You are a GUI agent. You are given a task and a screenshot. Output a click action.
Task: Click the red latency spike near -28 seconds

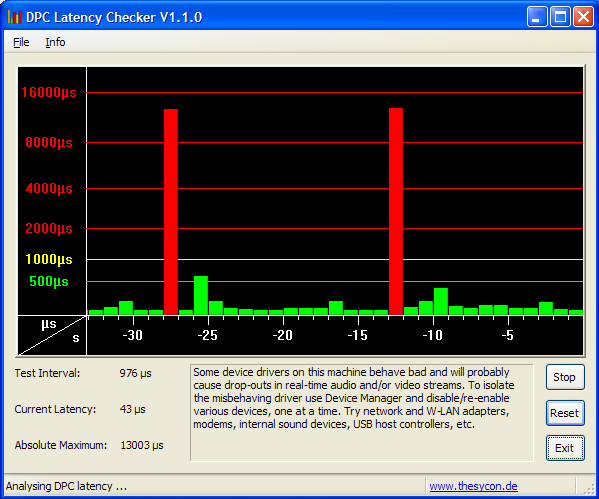[x=171, y=212]
